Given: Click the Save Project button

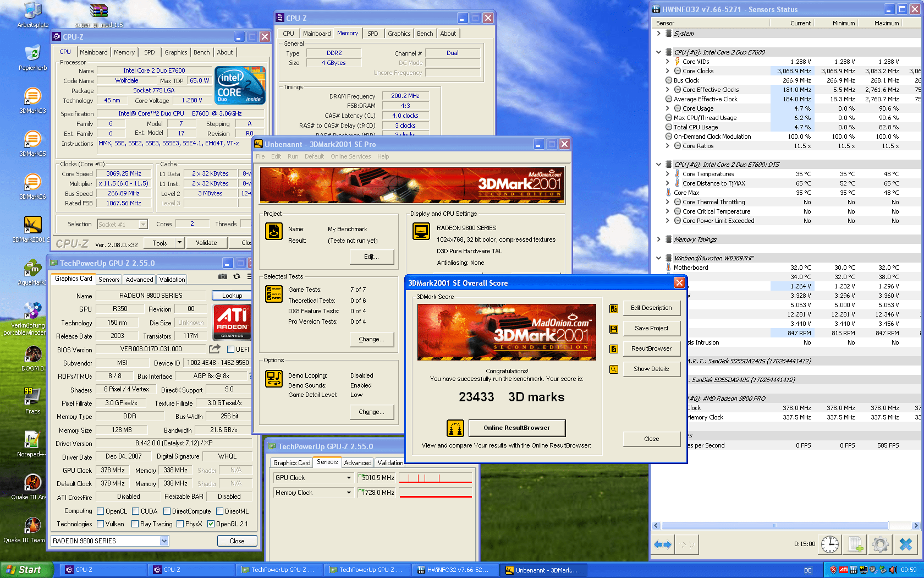Looking at the screenshot, I should tap(651, 329).
